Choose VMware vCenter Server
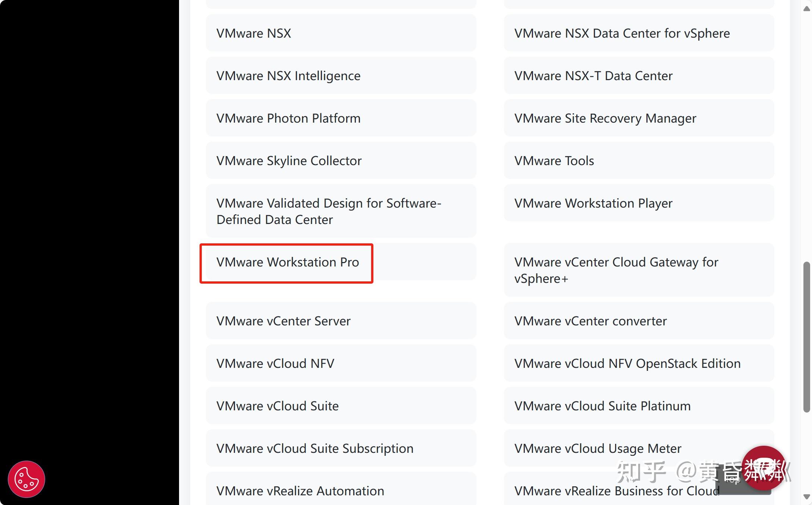 point(283,321)
